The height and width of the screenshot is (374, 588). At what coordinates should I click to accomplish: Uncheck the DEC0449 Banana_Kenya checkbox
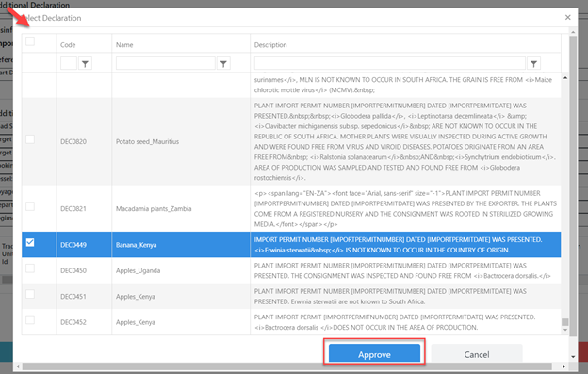30,242
